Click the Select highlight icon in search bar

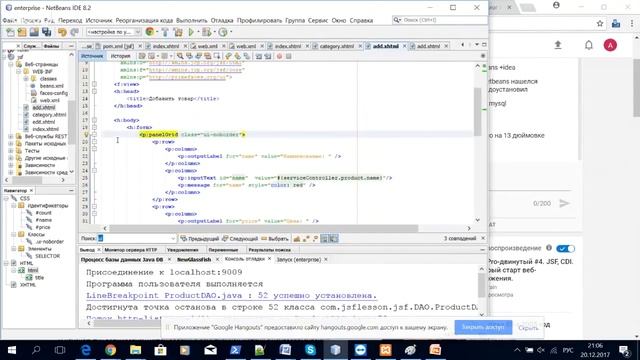click(x=264, y=239)
